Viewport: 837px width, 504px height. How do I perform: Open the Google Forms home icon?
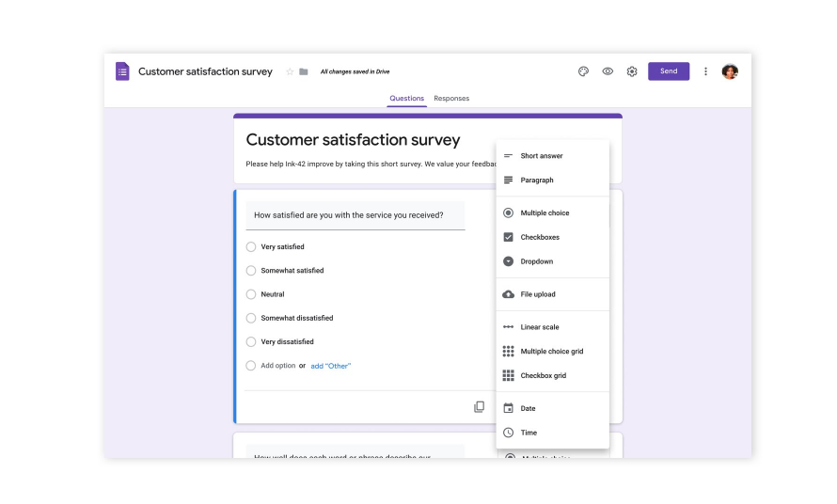[122, 71]
